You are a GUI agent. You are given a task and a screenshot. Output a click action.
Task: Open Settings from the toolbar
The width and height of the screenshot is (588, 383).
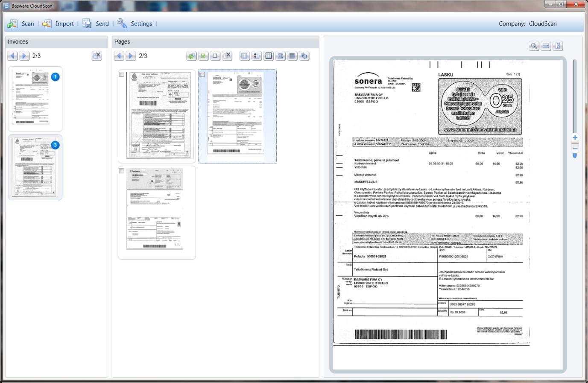(134, 24)
